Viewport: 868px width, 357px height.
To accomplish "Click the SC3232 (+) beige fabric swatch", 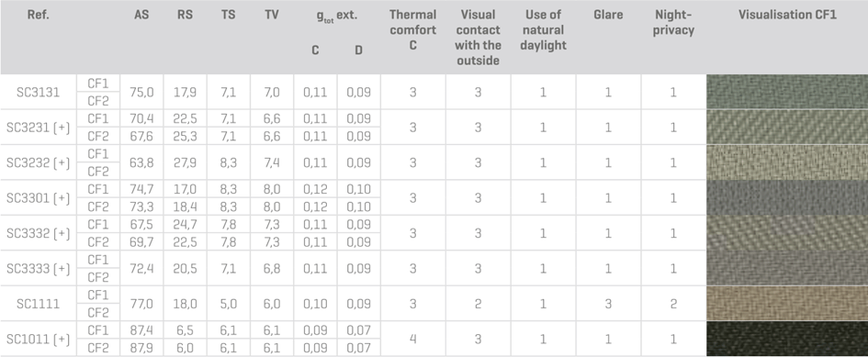I will click(787, 162).
